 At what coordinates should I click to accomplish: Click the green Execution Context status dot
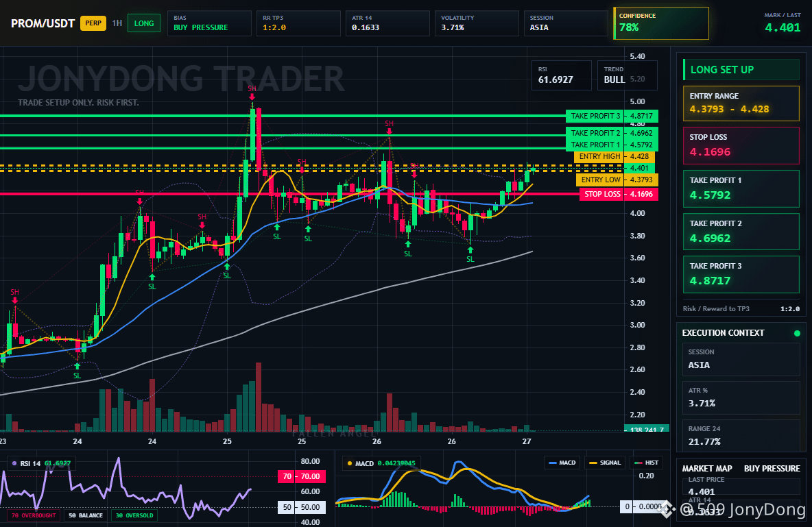point(797,333)
